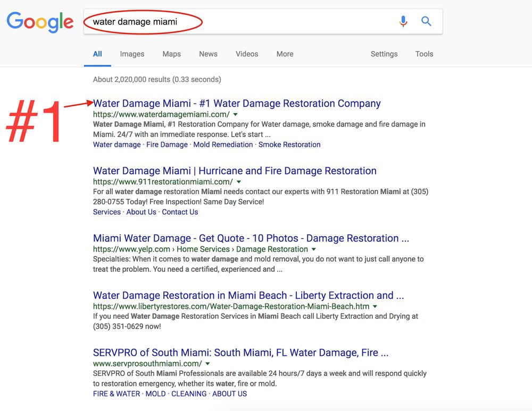532x411 pixels.
Task: Open the Smoke Restoration sitelink
Action: click(x=289, y=145)
